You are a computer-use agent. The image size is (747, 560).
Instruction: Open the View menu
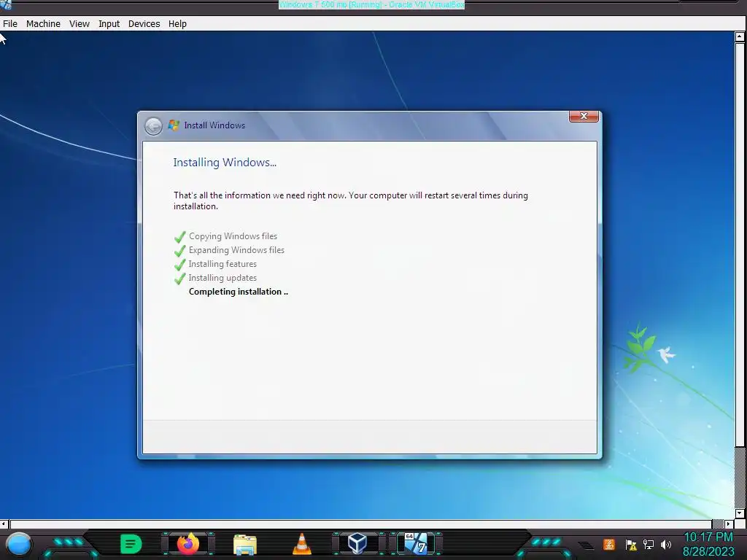pyautogui.click(x=79, y=24)
